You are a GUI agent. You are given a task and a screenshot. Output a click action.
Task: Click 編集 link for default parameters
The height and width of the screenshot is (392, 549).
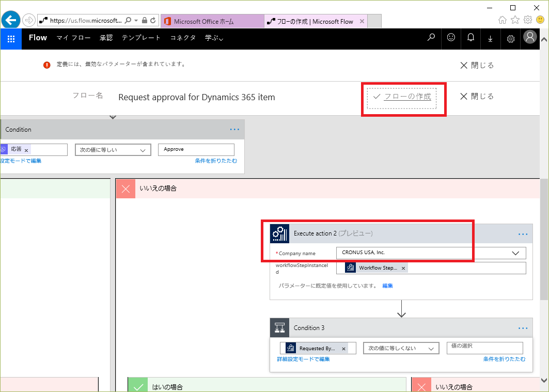(x=387, y=286)
